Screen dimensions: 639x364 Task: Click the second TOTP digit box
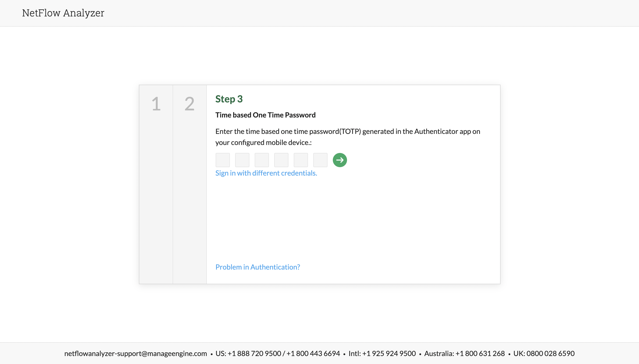tap(242, 160)
